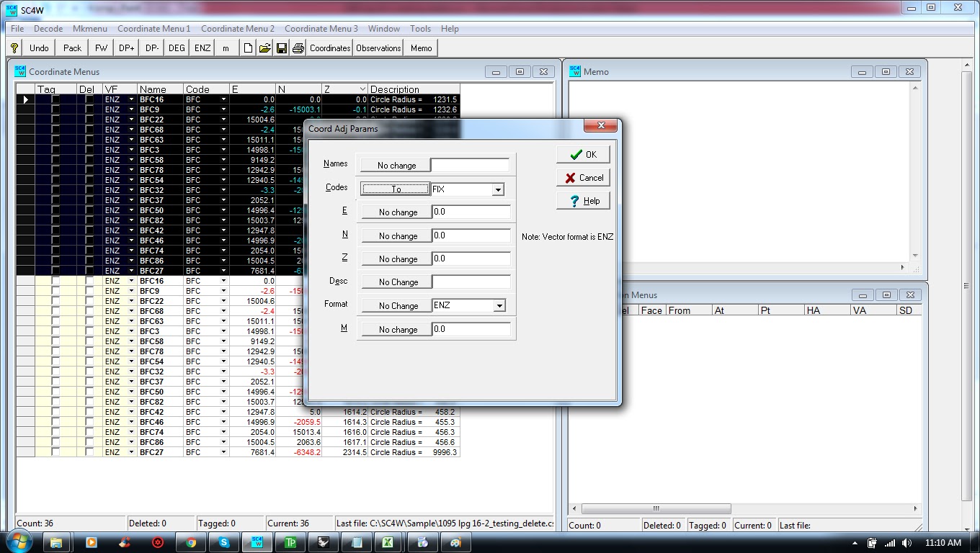The width and height of the screenshot is (980, 553).
Task: Open the Coordinate Menu 1 menu
Action: (x=153, y=29)
